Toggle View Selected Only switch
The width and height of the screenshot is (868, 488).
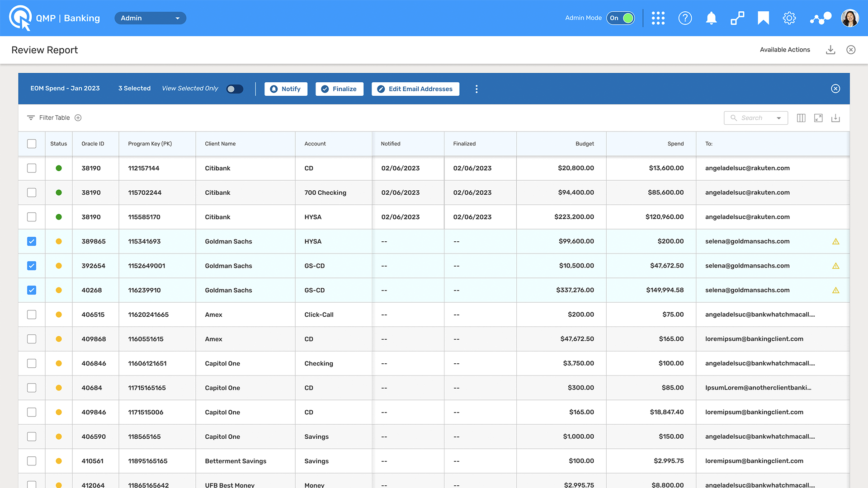pos(235,89)
